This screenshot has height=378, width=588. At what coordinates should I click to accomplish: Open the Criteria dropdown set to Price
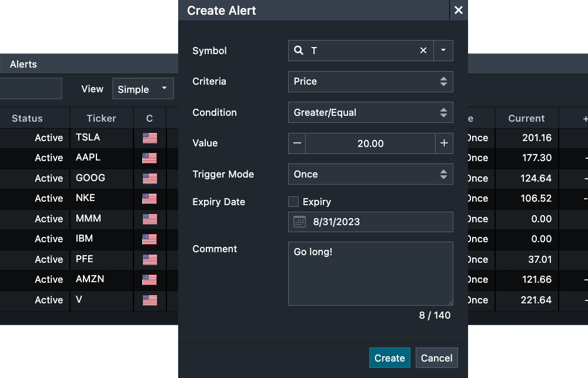[x=370, y=82]
